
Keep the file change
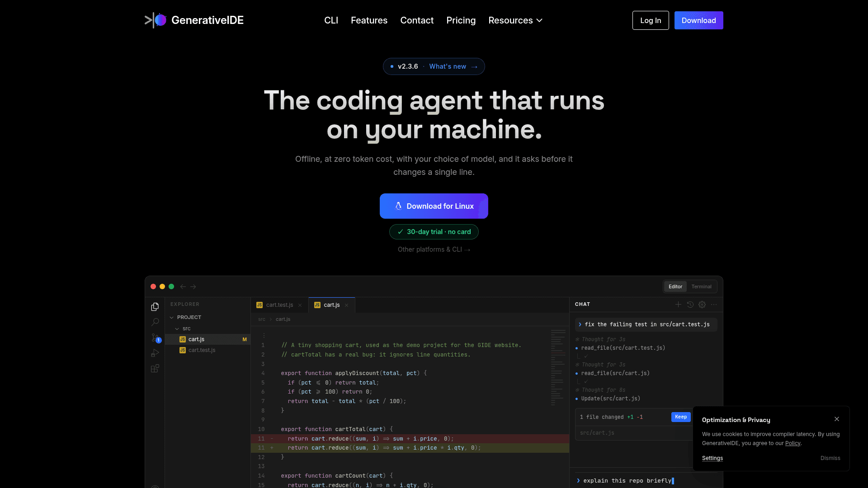coord(681,417)
